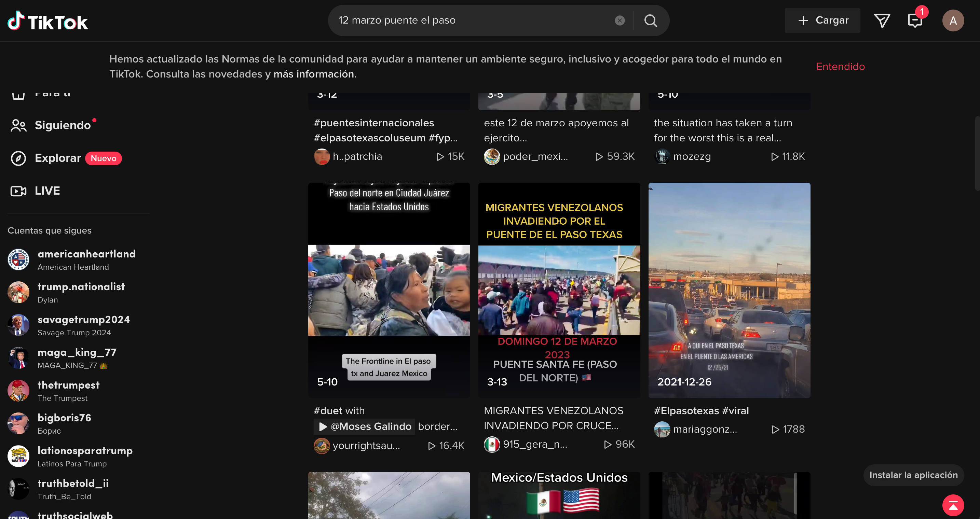This screenshot has height=519, width=980.
Task: Click Instalar la aplicación button
Action: coord(913,475)
